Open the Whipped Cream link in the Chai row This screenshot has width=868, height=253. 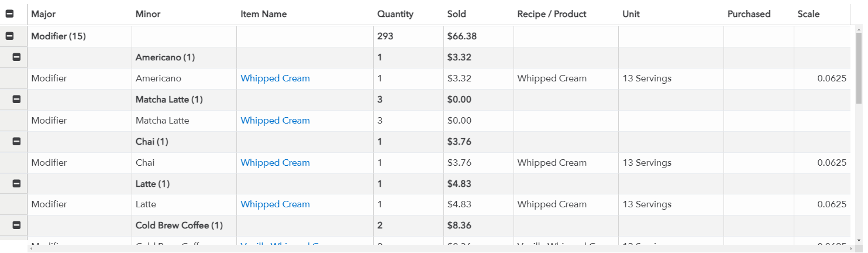[275, 163]
